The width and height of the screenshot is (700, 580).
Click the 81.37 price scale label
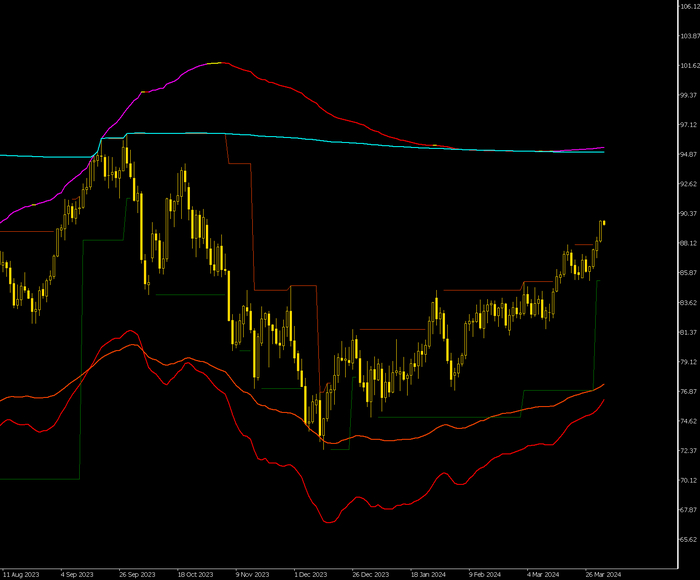click(x=690, y=332)
